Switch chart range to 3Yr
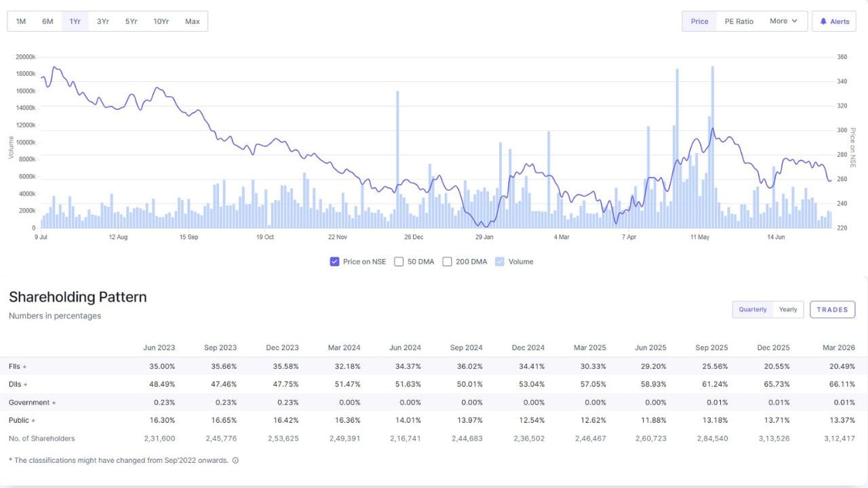The width and height of the screenshot is (868, 488). tap(102, 21)
